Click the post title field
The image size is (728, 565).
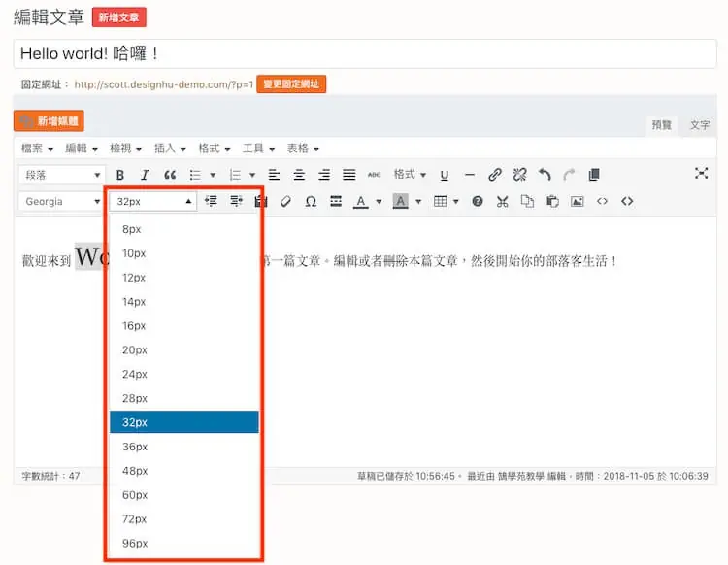tap(365, 53)
